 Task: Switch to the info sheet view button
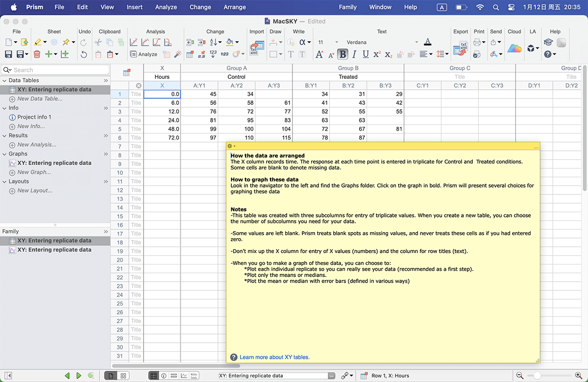(x=164, y=376)
